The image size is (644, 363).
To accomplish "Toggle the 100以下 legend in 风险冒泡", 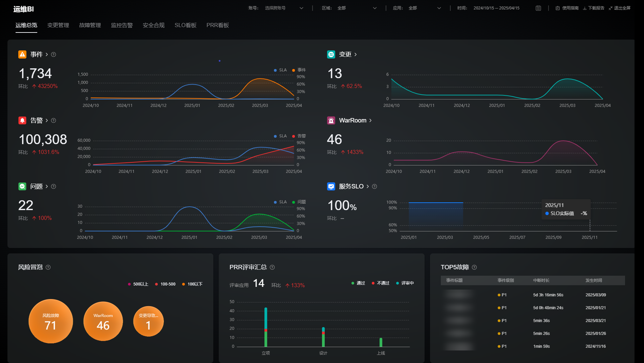I will [192, 284].
